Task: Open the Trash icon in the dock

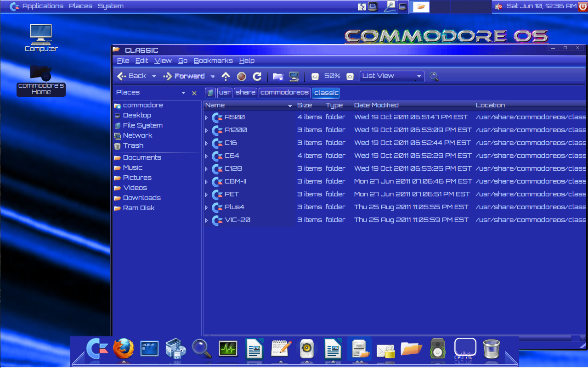Action: (x=492, y=349)
